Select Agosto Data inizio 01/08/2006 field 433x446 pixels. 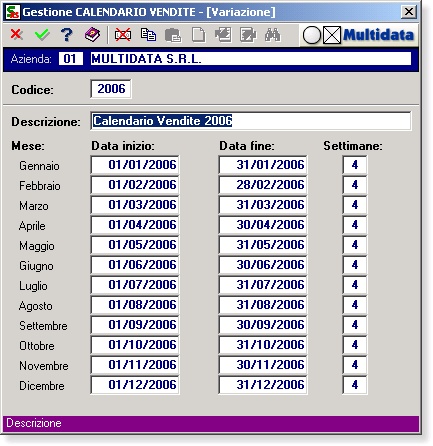tap(135, 305)
